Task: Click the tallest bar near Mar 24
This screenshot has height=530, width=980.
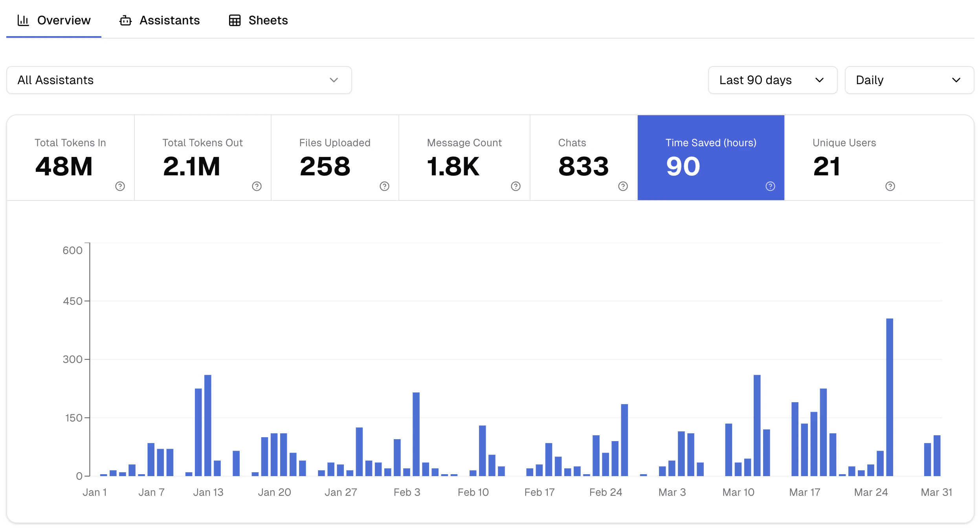Action: tap(889, 393)
